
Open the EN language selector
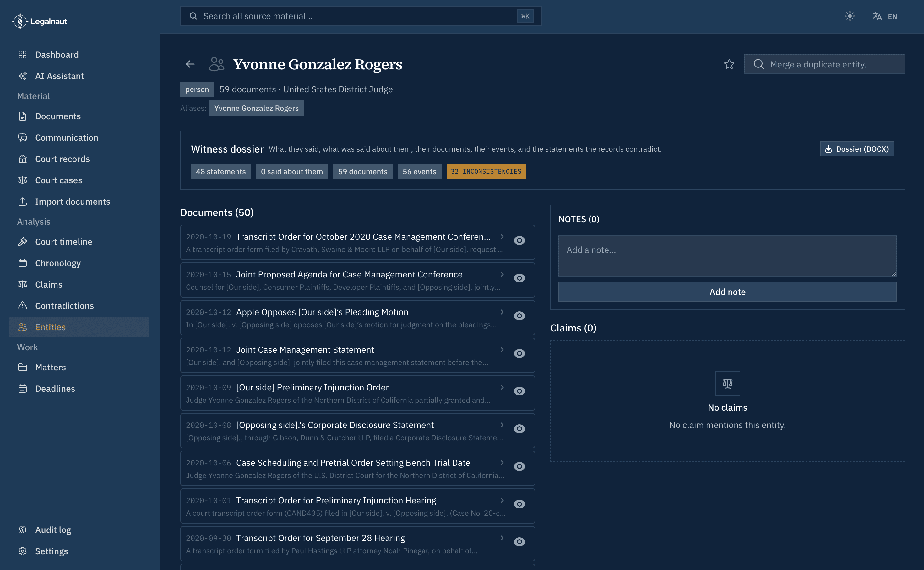tap(885, 16)
